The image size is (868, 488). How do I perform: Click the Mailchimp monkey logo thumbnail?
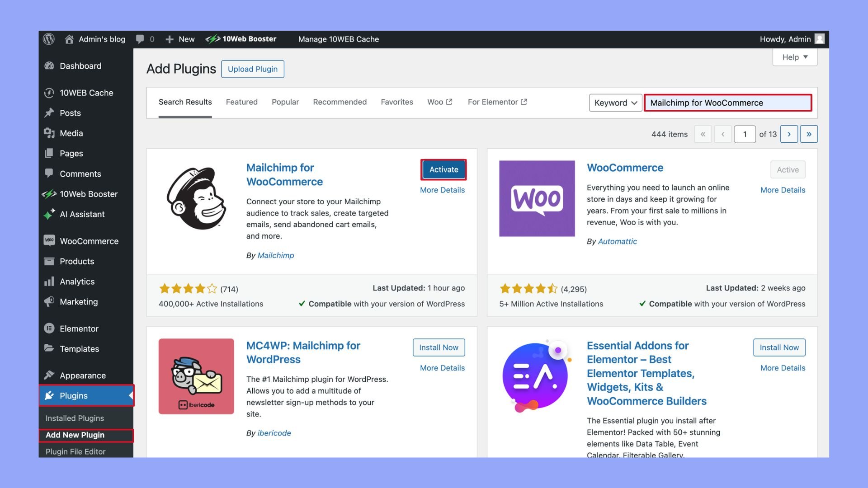pos(196,198)
